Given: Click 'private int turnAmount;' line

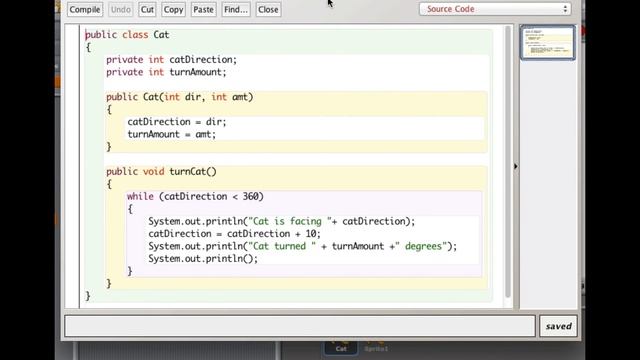Looking at the screenshot, I should [x=166, y=72].
